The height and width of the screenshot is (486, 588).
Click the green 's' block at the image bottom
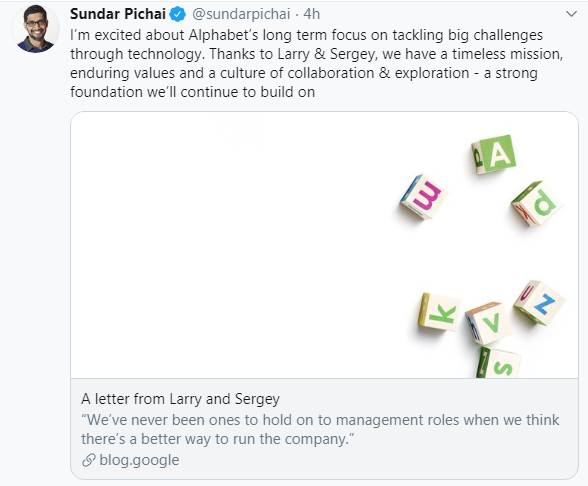pos(498,363)
